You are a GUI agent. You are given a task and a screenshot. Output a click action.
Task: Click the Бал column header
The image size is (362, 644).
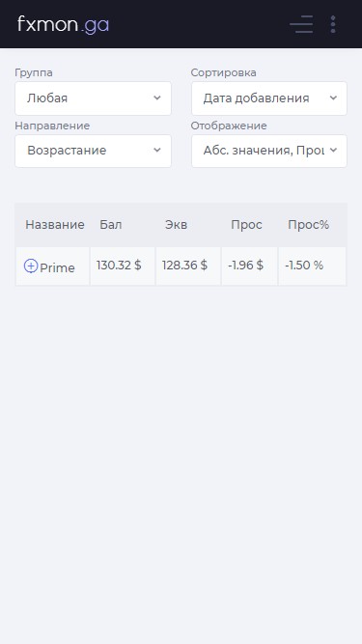click(x=111, y=225)
